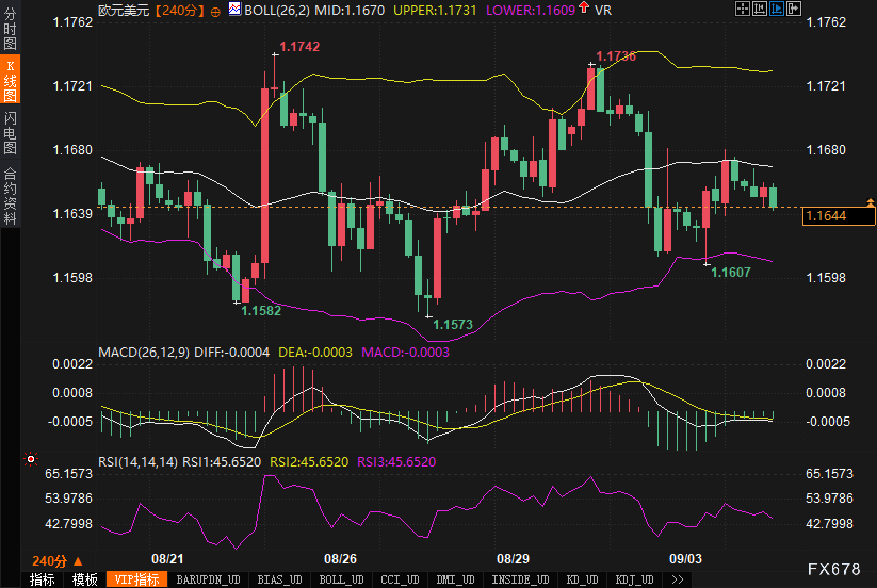Select the VIP指标 tab

(137, 579)
